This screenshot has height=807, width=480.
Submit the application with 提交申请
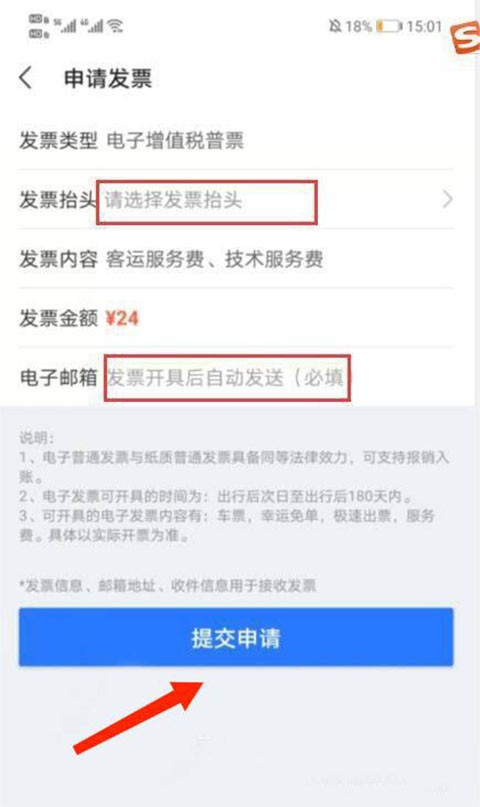(x=236, y=637)
